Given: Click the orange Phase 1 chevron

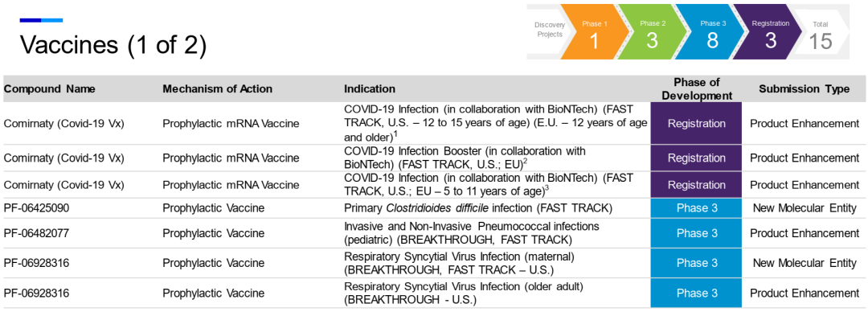Looking at the screenshot, I should coord(593,32).
